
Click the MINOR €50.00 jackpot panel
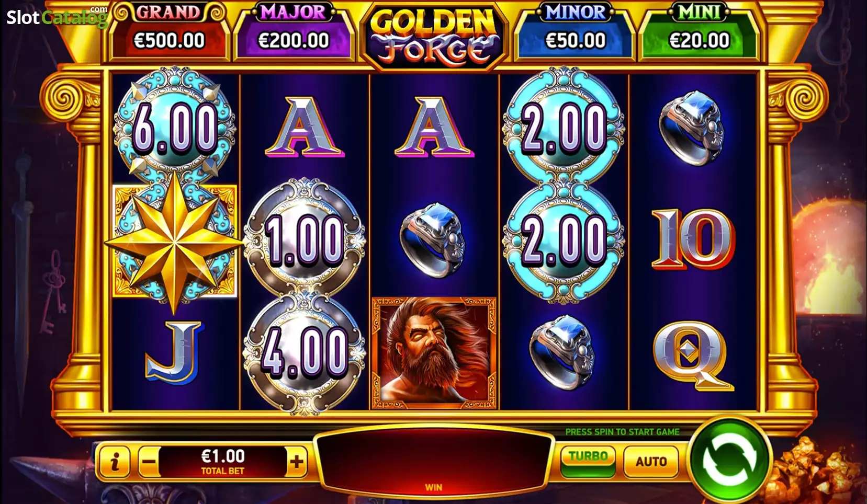[575, 32]
